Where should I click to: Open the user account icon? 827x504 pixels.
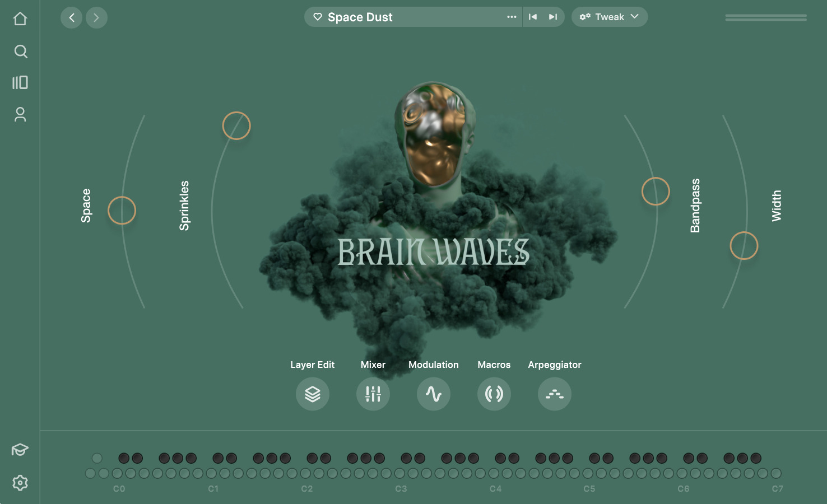point(20,114)
